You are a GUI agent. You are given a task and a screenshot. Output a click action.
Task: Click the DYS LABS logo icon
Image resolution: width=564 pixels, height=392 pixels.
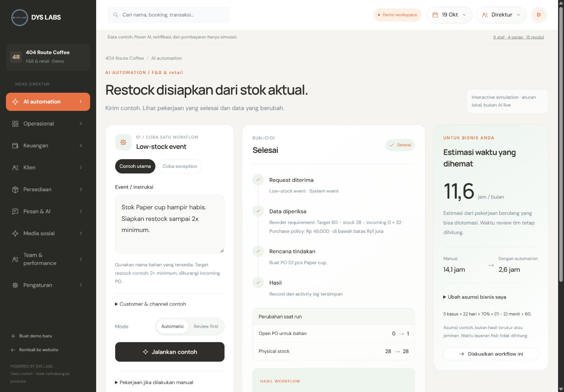point(19,17)
